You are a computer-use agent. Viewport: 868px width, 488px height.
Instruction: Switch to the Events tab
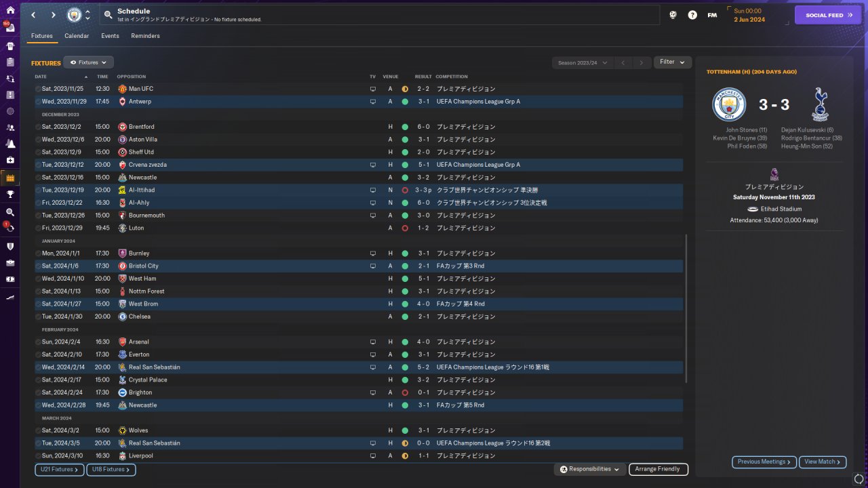pyautogui.click(x=110, y=36)
